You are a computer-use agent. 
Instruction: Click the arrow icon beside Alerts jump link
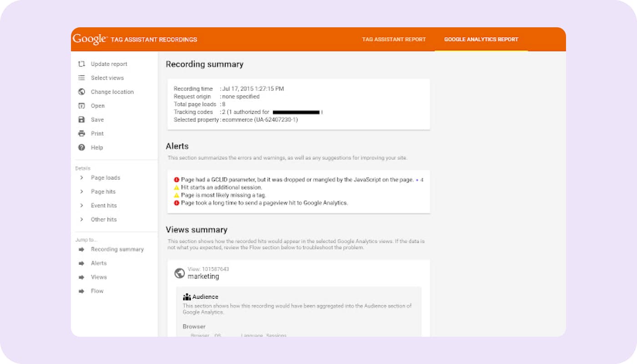81,263
